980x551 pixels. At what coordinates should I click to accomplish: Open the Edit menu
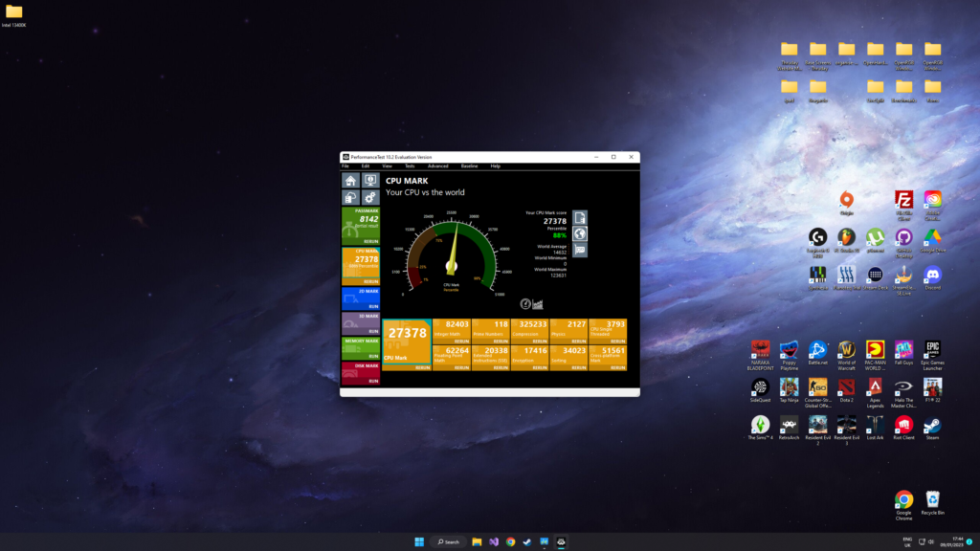click(x=366, y=166)
